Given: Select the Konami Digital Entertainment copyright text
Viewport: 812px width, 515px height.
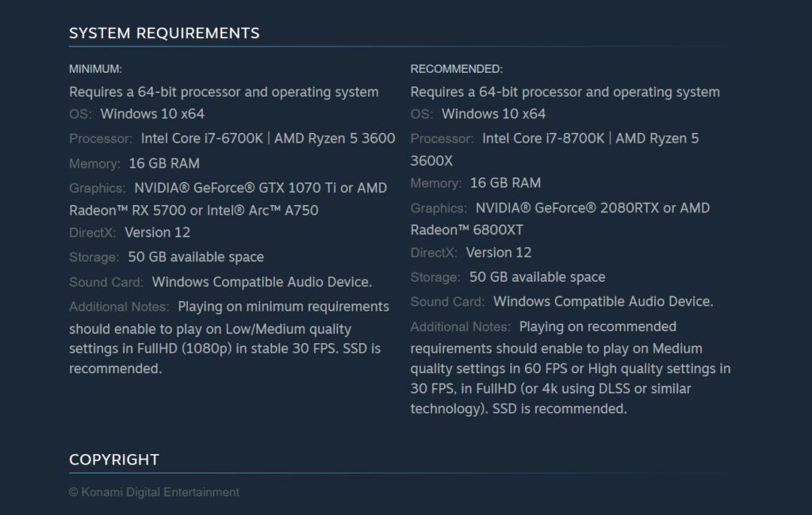Looking at the screenshot, I should [x=154, y=492].
